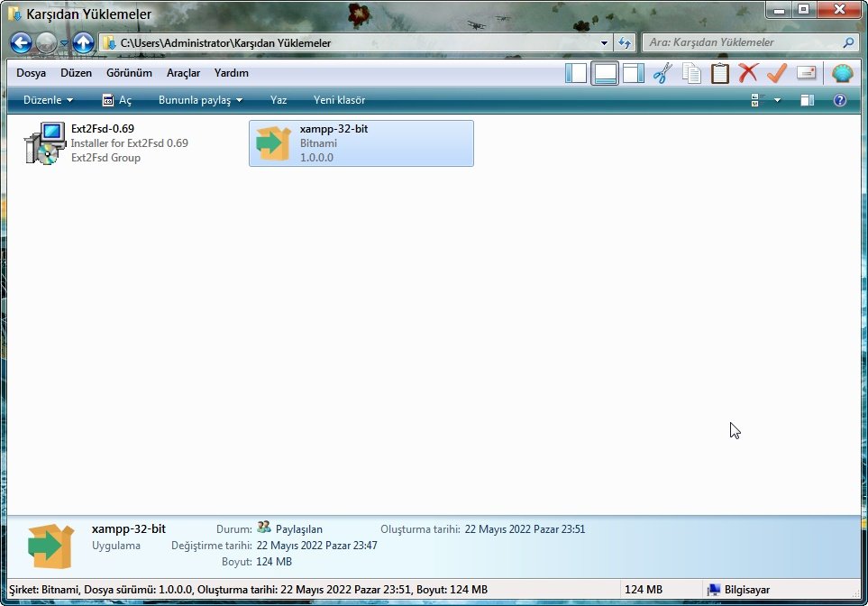Create a folder with Yeni klasör
The height and width of the screenshot is (606, 868).
(339, 100)
